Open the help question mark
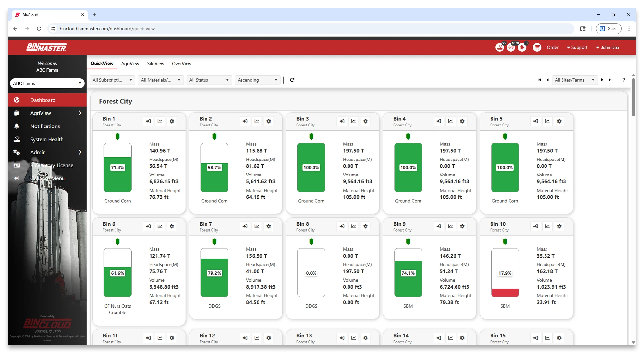Image resolution: width=644 pixels, height=353 pixels. 624,80
